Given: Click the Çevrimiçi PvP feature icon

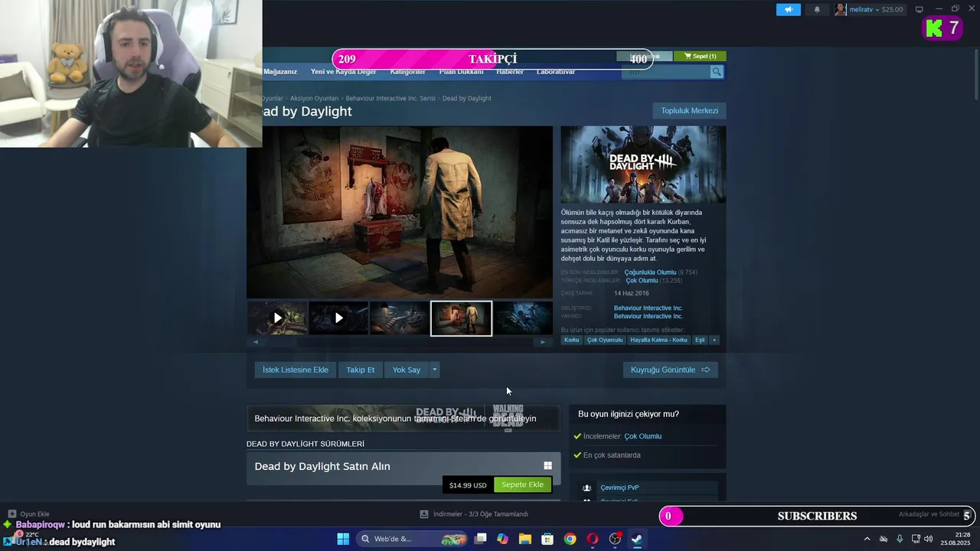Looking at the screenshot, I should pos(586,487).
